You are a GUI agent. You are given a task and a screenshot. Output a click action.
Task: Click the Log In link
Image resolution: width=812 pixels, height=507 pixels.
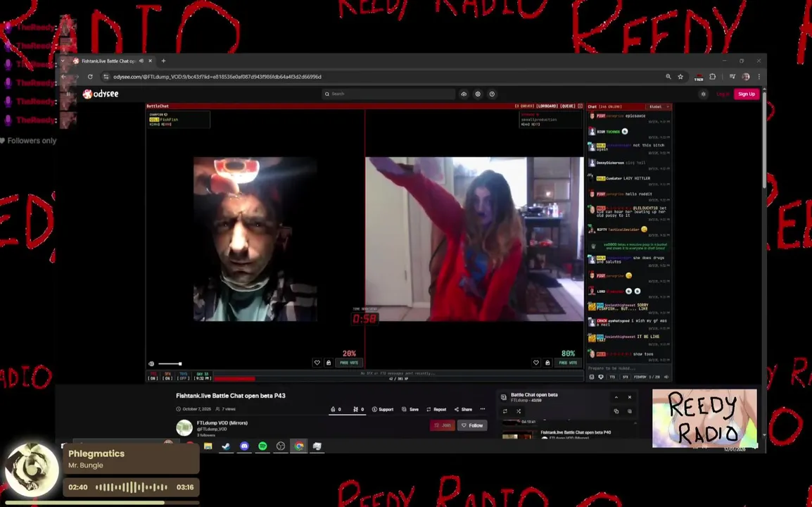coord(723,94)
